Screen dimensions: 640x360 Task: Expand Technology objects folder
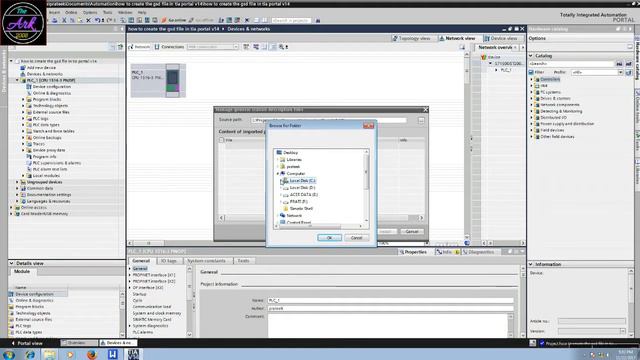(23, 106)
